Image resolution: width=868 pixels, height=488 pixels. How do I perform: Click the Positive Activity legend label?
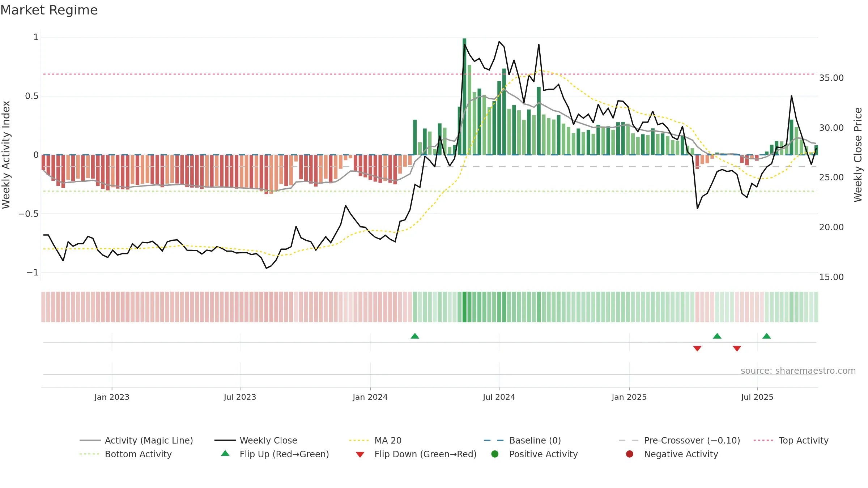click(x=544, y=454)
